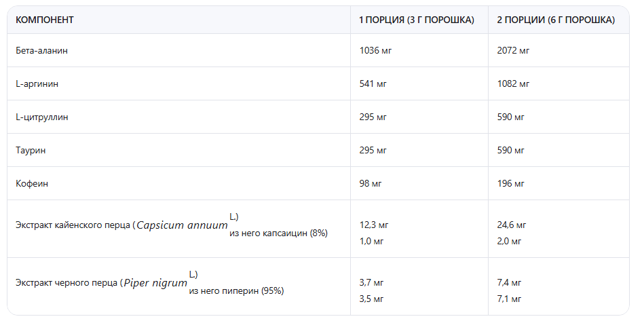Click the Capsicum annuum italic name
This screenshot has width=644, height=321.
click(182, 226)
